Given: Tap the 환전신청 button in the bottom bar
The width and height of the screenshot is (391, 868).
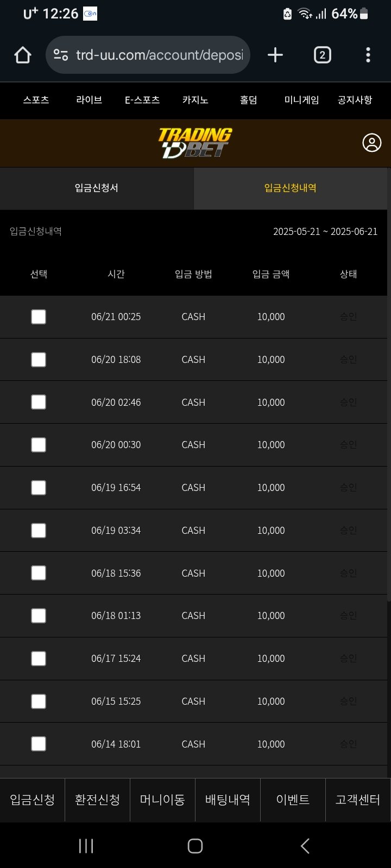Looking at the screenshot, I should click(x=97, y=800).
